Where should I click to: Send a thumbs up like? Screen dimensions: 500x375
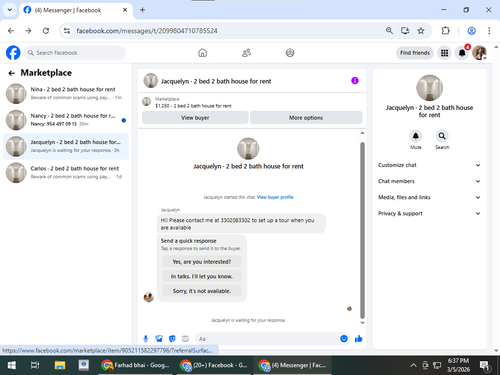[359, 339]
